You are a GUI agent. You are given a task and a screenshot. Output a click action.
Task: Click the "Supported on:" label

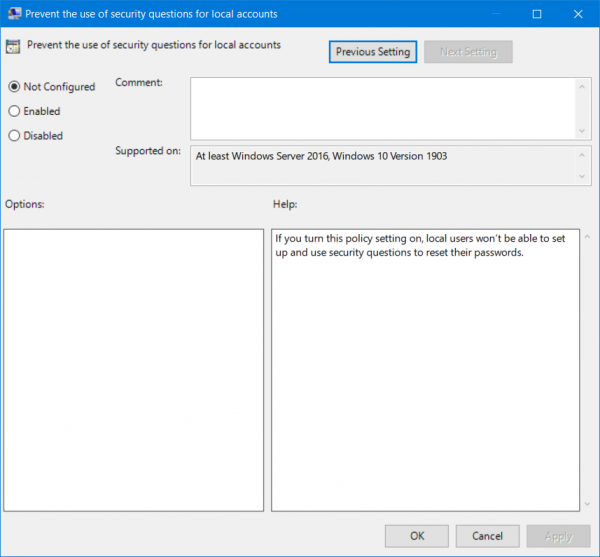[x=148, y=151]
